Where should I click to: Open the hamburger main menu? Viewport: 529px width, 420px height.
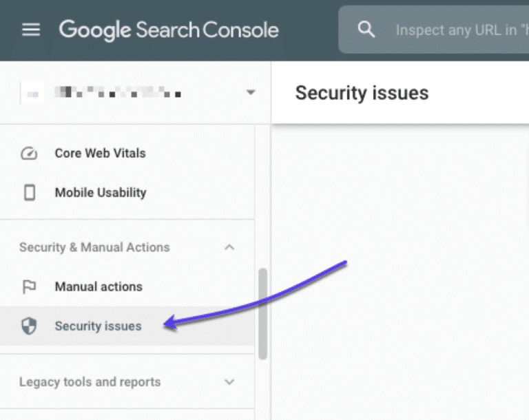31,30
